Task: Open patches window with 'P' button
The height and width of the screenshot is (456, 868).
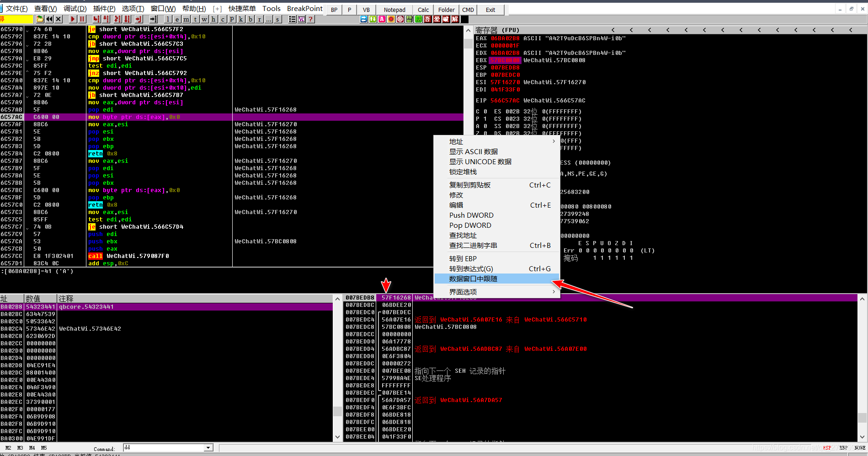Action: point(232,19)
